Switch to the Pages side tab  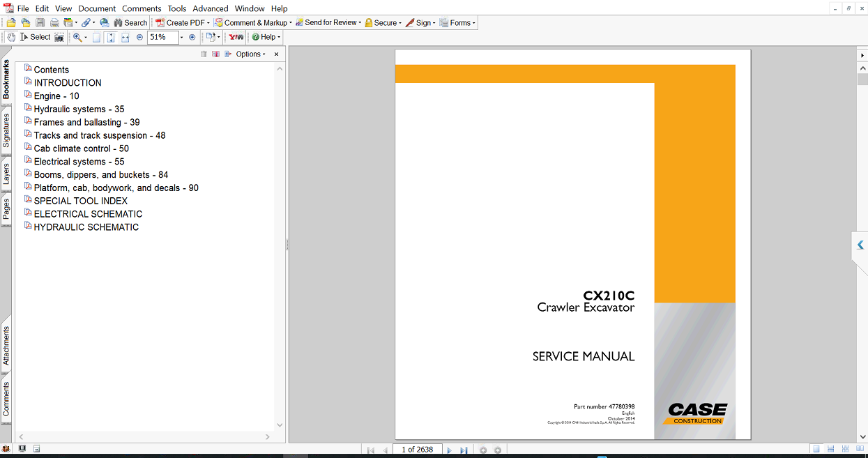tap(6, 208)
